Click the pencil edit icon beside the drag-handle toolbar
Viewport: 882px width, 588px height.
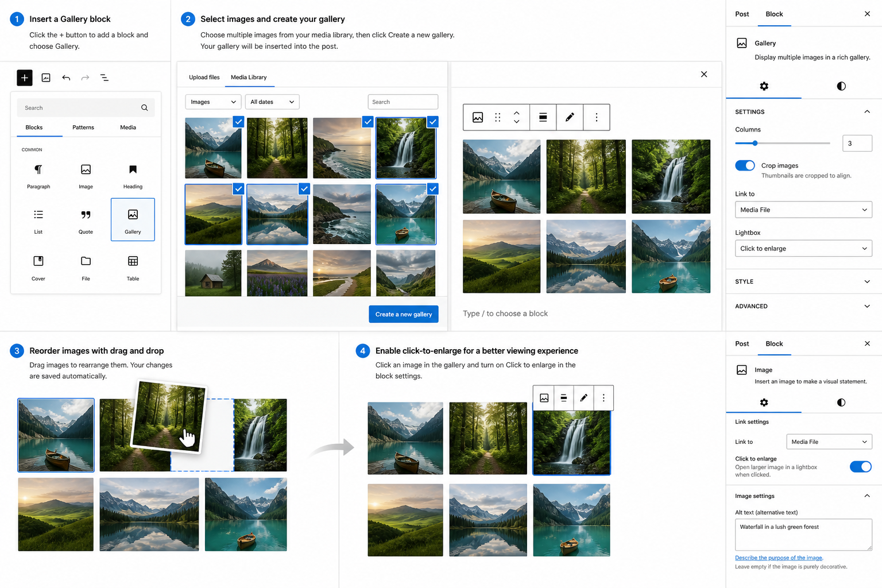point(570,117)
